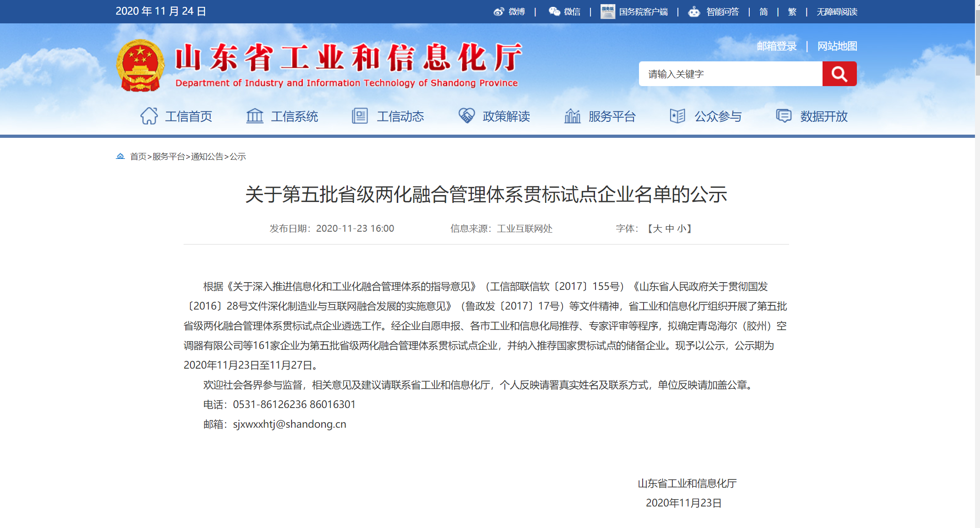
Task: Open the 服务平台 menu
Action: click(612, 116)
